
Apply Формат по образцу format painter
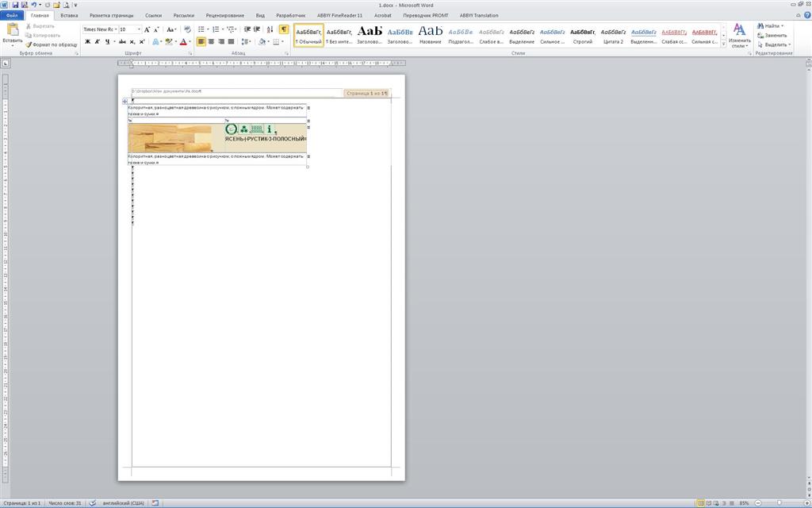[52, 44]
